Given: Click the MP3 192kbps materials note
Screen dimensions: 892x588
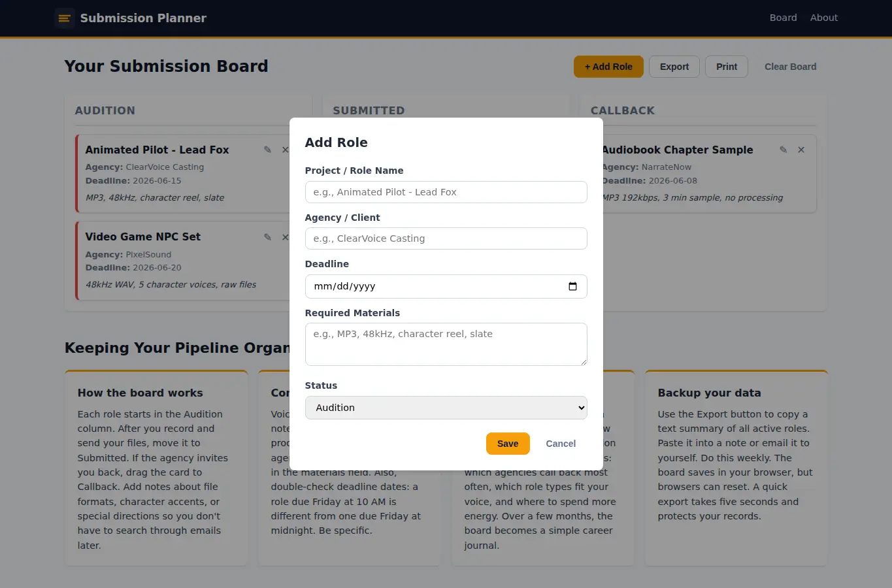Looking at the screenshot, I should point(692,198).
